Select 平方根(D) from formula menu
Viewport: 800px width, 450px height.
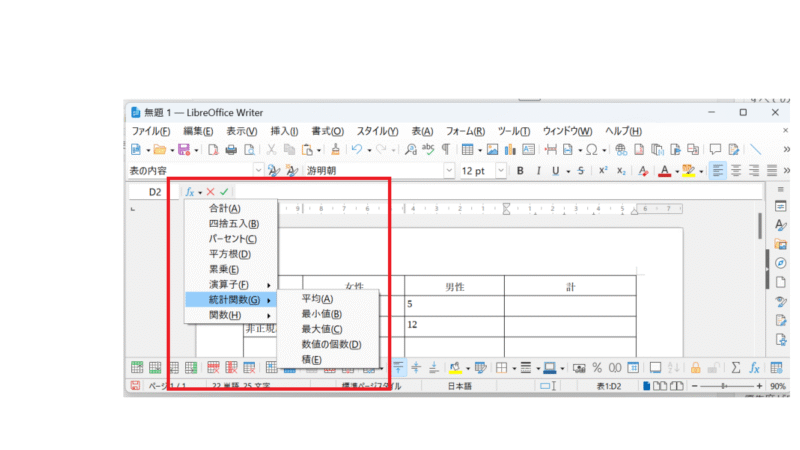coord(231,254)
